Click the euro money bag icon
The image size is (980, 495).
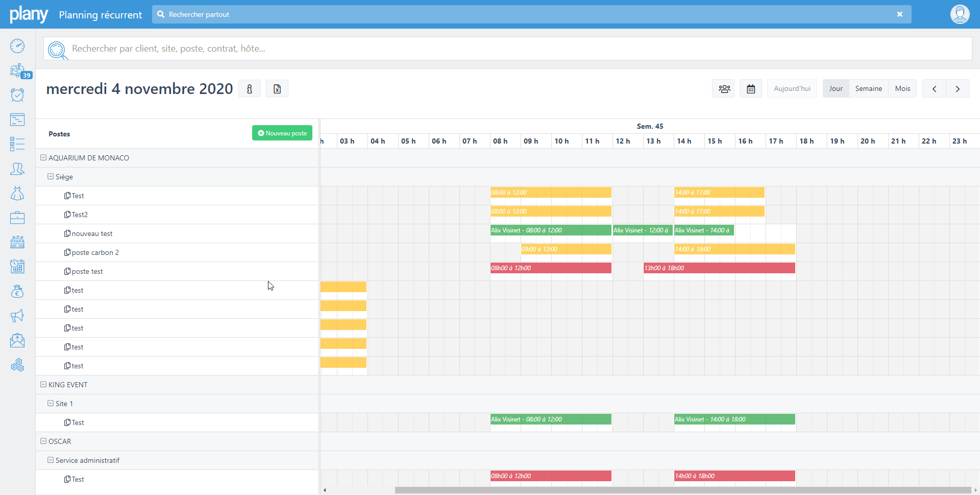click(17, 291)
